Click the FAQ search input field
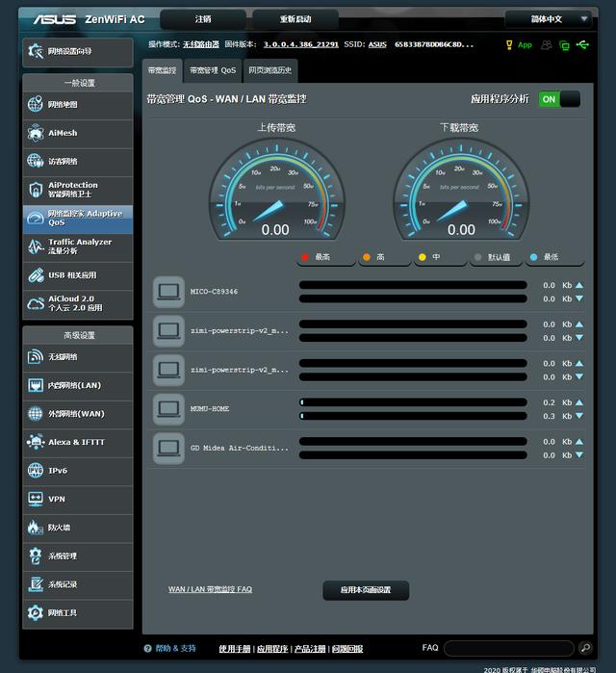 coord(508,649)
